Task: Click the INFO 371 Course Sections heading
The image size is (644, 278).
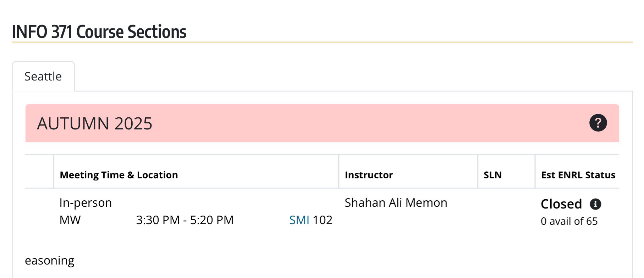Action: (x=99, y=32)
